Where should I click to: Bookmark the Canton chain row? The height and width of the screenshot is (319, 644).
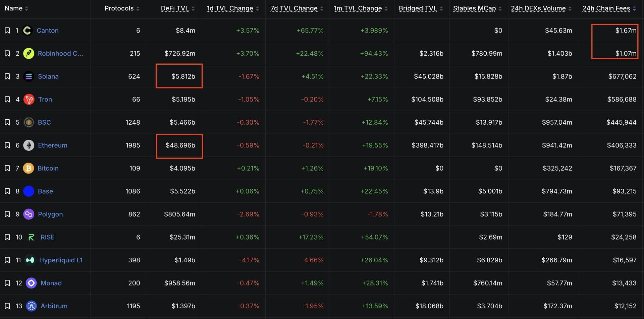[7, 30]
